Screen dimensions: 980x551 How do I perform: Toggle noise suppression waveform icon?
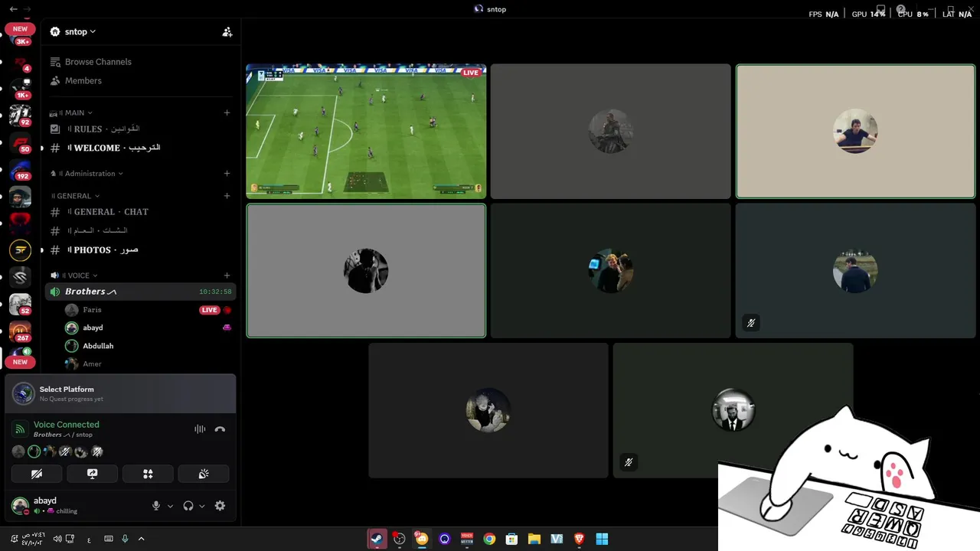tap(200, 429)
